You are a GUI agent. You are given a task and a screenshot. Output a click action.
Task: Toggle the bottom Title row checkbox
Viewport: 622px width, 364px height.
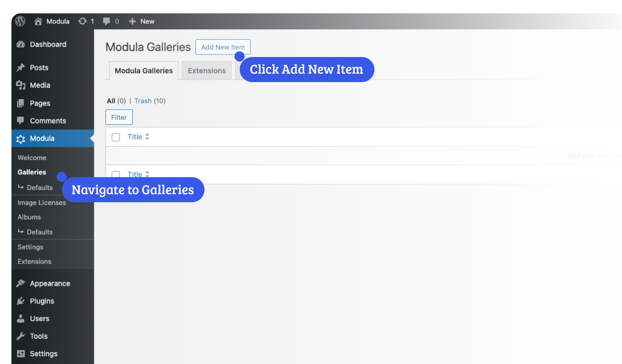(x=116, y=174)
